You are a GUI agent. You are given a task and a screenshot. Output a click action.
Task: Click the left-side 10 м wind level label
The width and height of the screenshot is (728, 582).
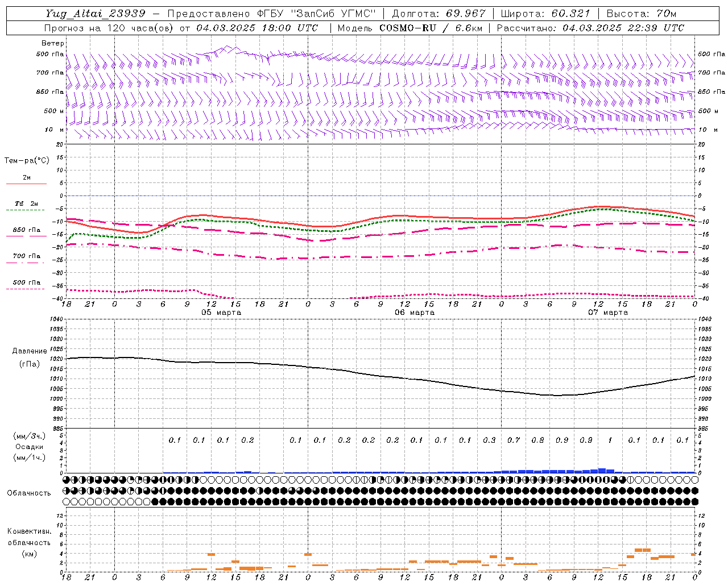tap(55, 130)
